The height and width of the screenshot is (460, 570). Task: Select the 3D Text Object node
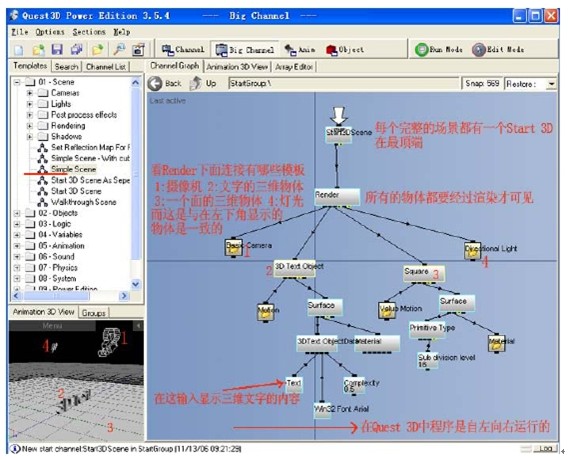pyautogui.click(x=294, y=270)
